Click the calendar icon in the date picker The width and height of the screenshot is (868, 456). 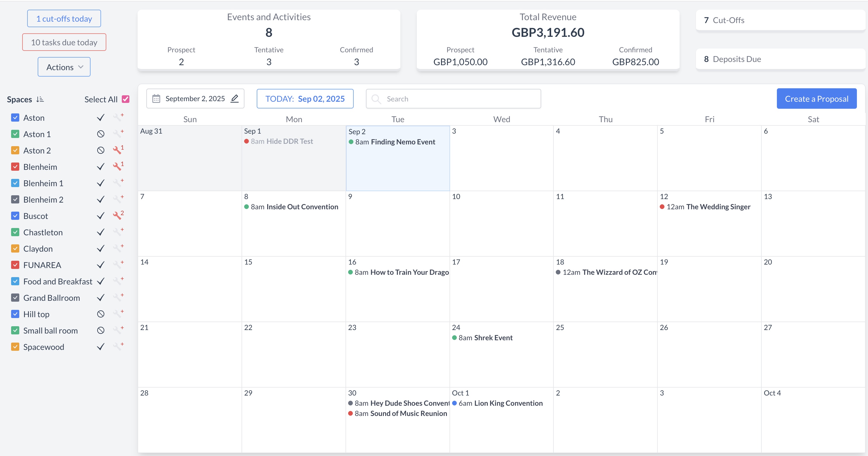(156, 99)
